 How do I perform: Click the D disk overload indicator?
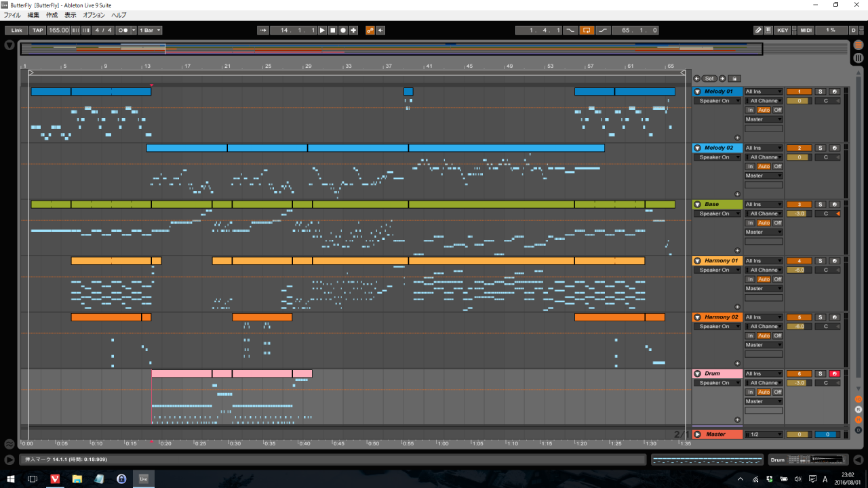point(854,30)
